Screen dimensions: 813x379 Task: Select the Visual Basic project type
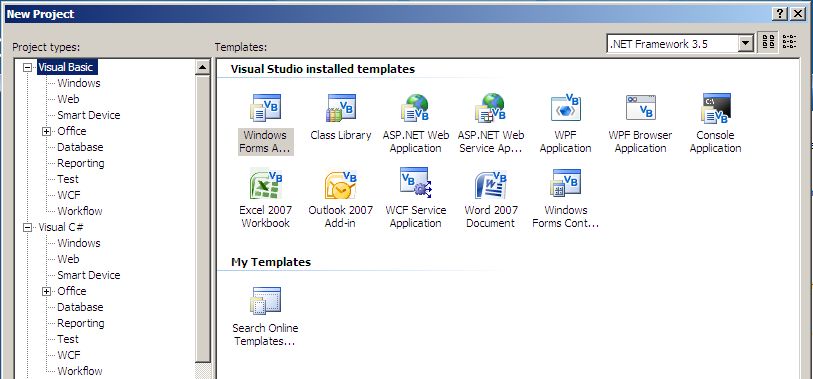coord(66,67)
